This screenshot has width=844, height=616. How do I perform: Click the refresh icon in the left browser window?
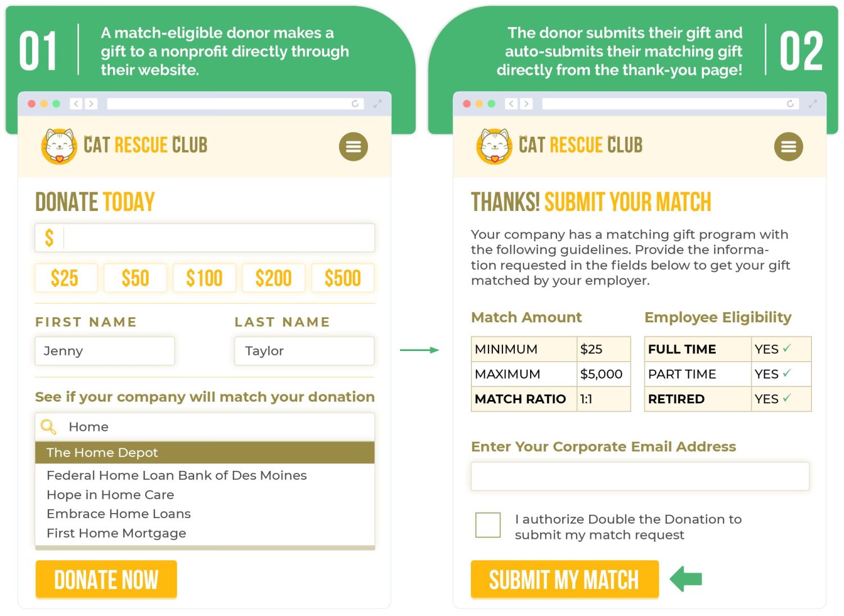[x=355, y=104]
